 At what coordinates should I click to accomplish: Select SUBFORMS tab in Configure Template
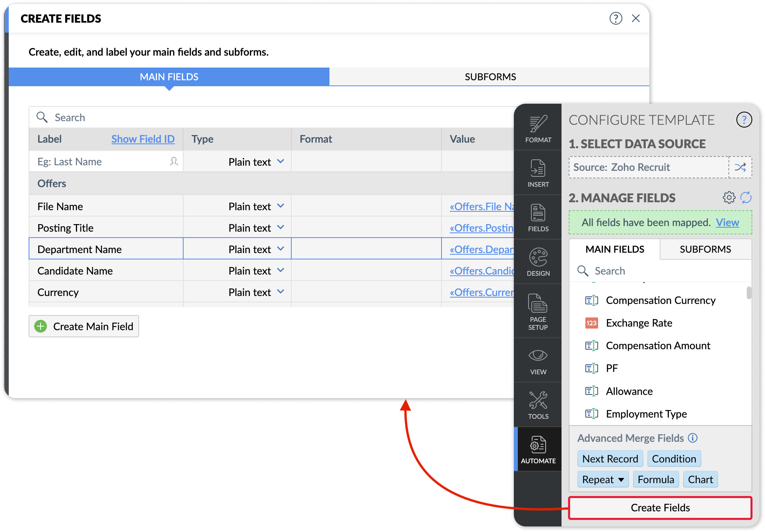tap(705, 249)
